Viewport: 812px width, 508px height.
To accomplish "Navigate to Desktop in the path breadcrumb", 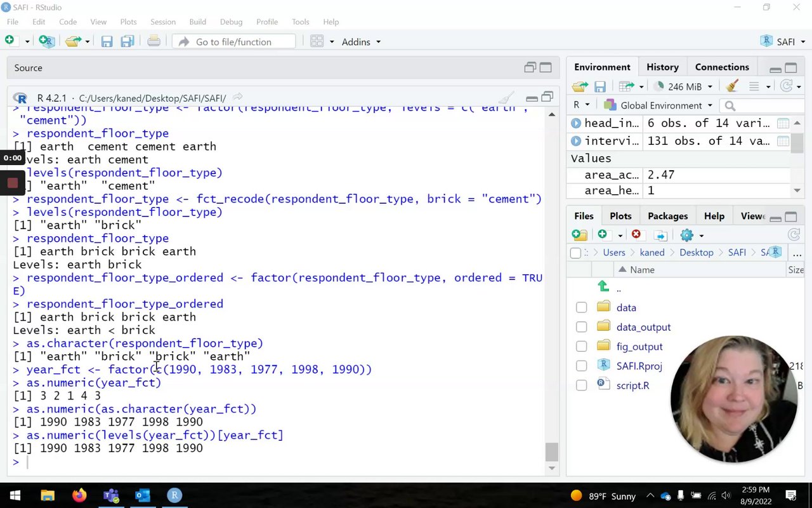I will coord(696,253).
